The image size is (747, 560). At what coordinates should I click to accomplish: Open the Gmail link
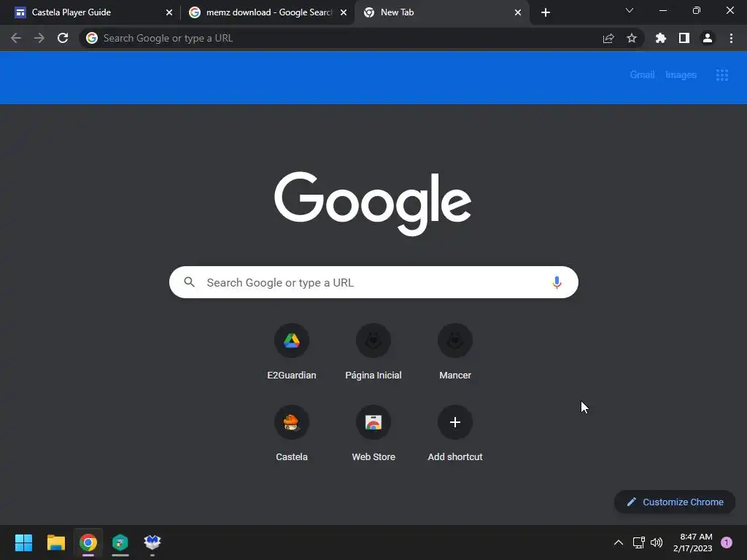pyautogui.click(x=642, y=75)
